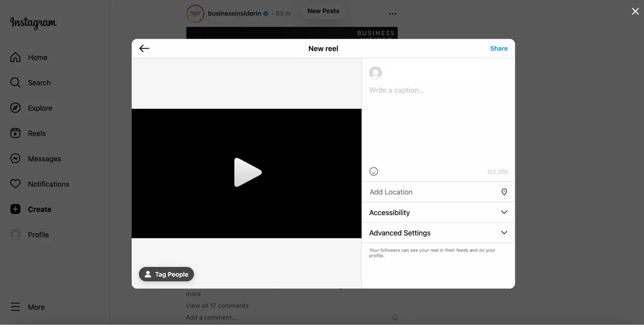This screenshot has height=327, width=644.
Task: Click the back arrow in New reel dialog
Action: click(x=144, y=48)
